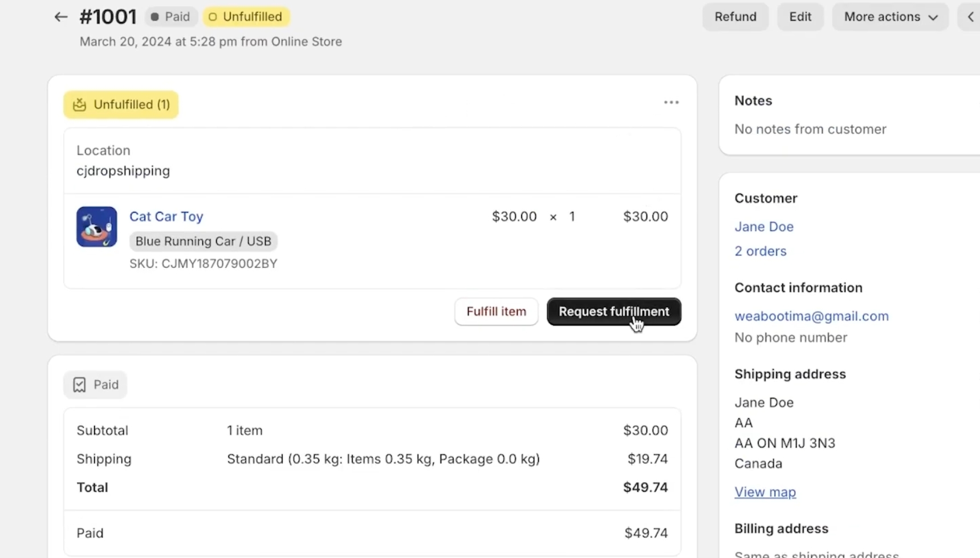Open customer Jane Doe profile link
980x558 pixels.
pos(763,227)
